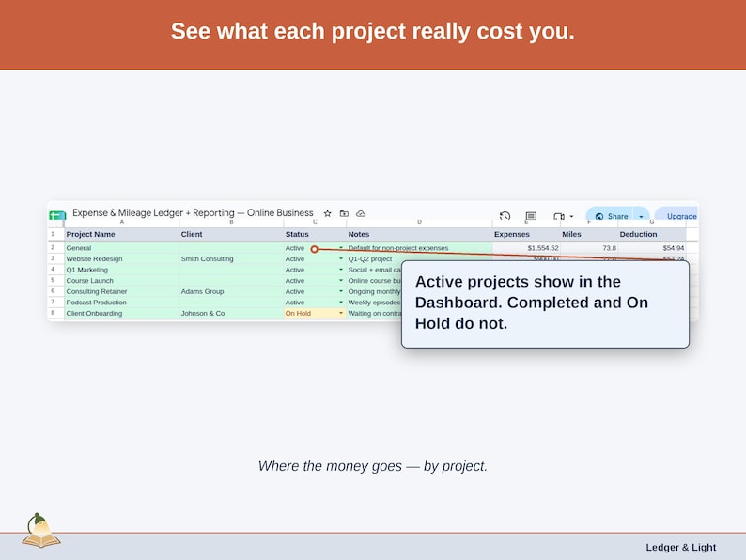This screenshot has width=746, height=560.
Task: Open Status dropdown for Consulting Retainer row
Action: 341,291
